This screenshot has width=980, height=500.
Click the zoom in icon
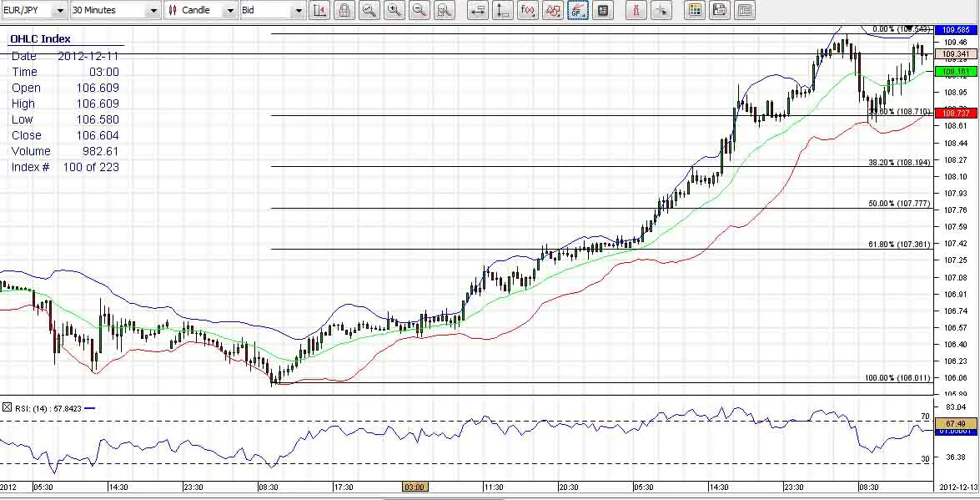tap(395, 10)
